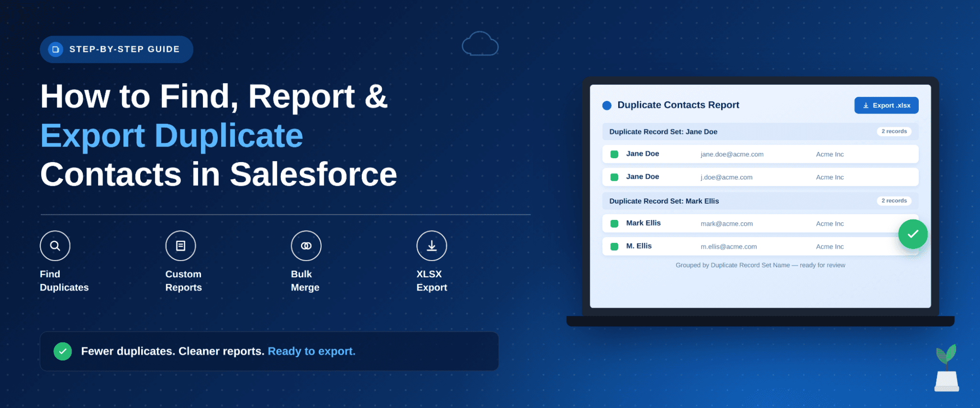Toggle green box for j.doe@acme.com row
Viewport: 980px width, 408px height.
click(614, 177)
